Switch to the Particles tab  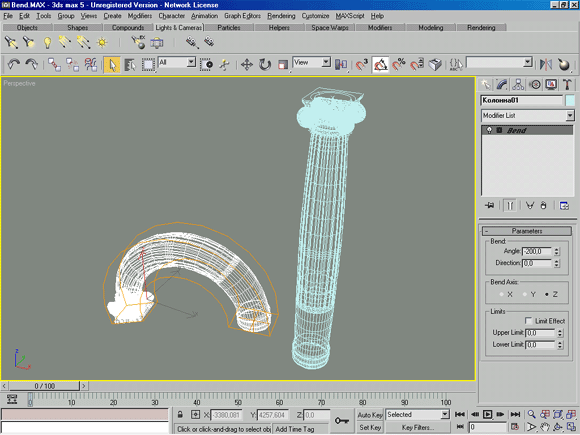coord(229,27)
